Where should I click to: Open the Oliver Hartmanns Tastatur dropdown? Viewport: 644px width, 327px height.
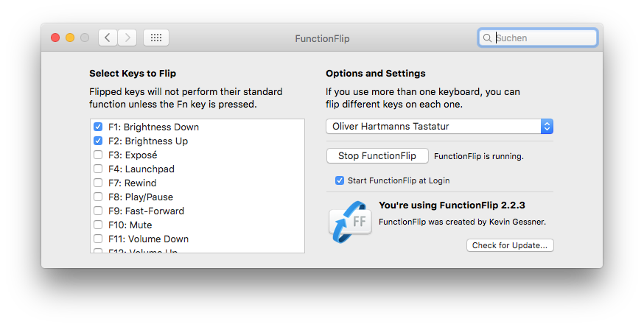point(439,127)
